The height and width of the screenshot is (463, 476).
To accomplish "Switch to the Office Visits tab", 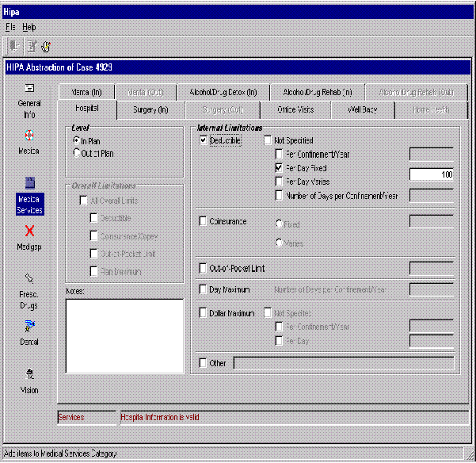I will pos(295,109).
